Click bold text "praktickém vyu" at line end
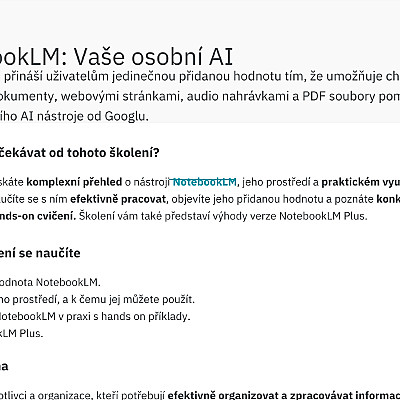This screenshot has height=400, width=400. pos(361,182)
